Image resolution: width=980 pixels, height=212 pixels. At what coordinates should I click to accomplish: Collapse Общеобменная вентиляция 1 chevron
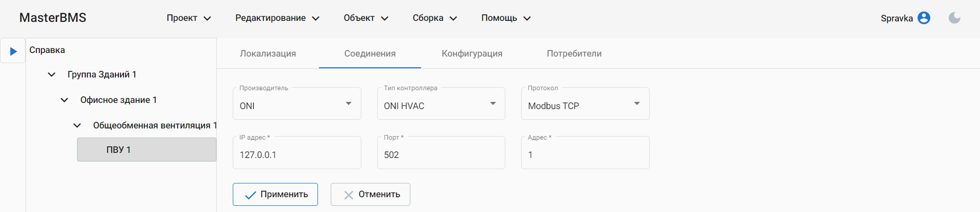coord(77,125)
